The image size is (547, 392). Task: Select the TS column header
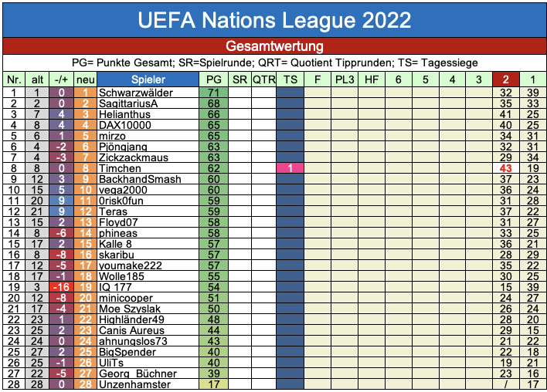[290, 79]
